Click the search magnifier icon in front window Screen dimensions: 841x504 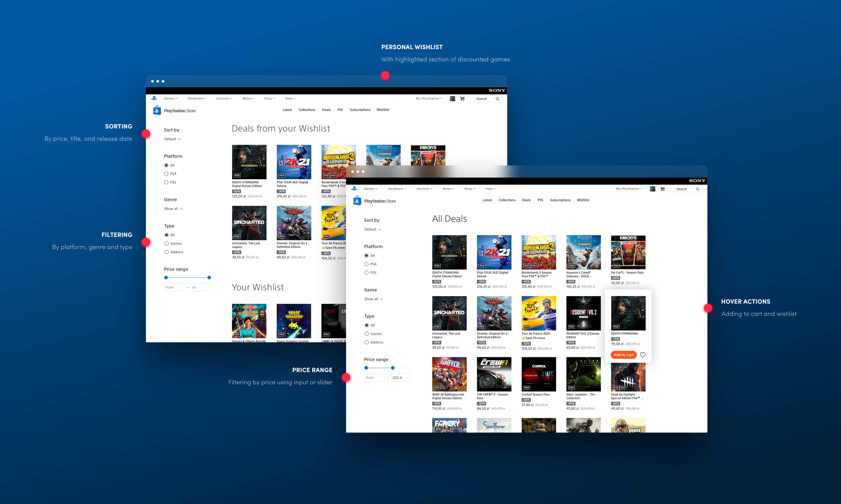click(698, 189)
